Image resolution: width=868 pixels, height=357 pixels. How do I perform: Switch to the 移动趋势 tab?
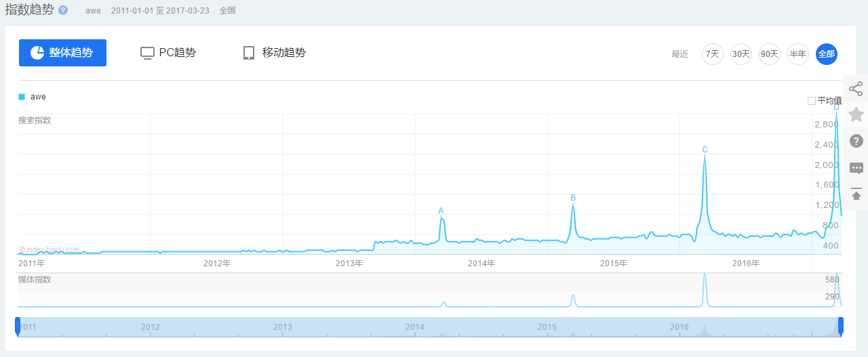[x=275, y=53]
